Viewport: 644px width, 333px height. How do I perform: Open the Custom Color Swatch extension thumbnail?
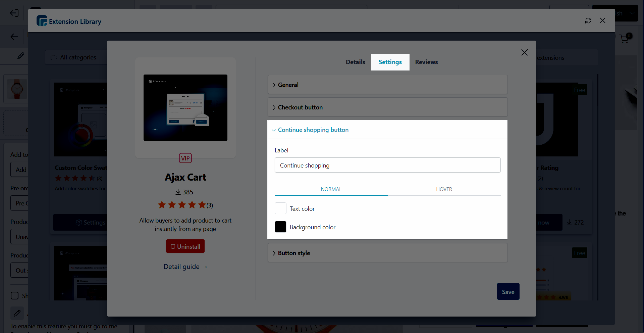pos(80,120)
